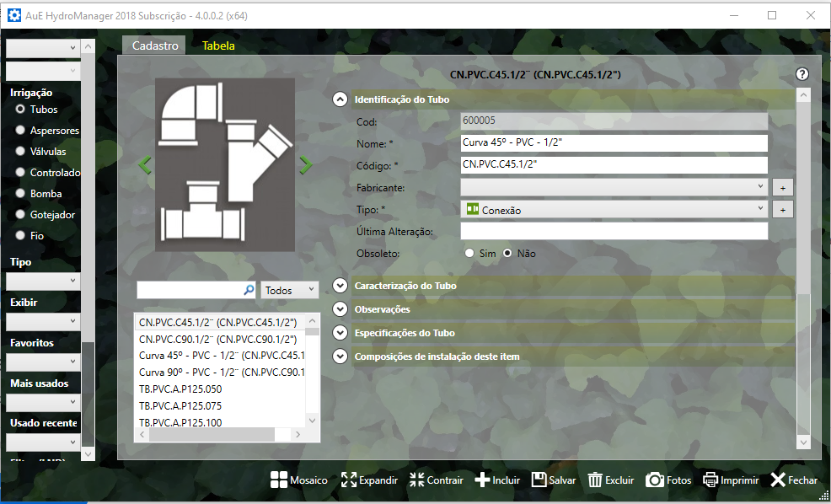
Task: Open the Tipo Conexão dropdown
Action: point(614,209)
